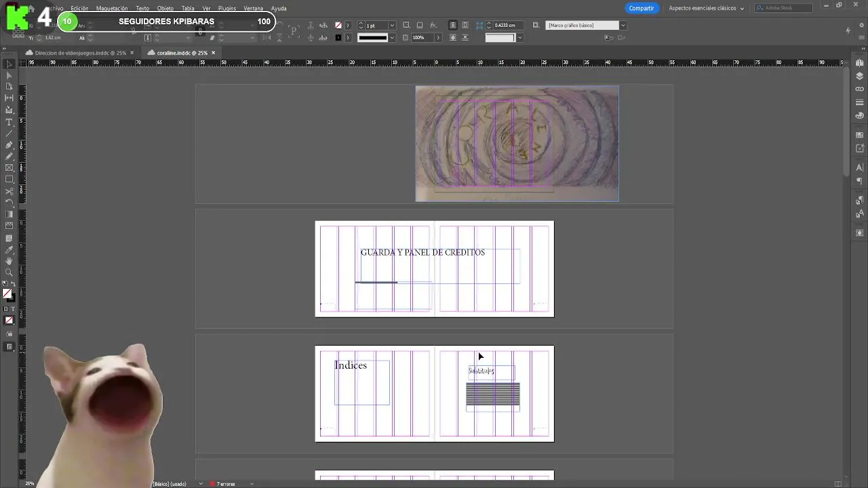Open the Edición menu
868x488 pixels.
(79, 8)
